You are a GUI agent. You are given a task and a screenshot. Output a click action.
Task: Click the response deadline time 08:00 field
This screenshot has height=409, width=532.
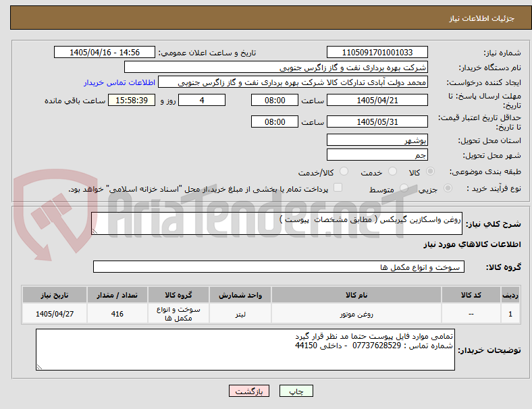pyautogui.click(x=275, y=100)
